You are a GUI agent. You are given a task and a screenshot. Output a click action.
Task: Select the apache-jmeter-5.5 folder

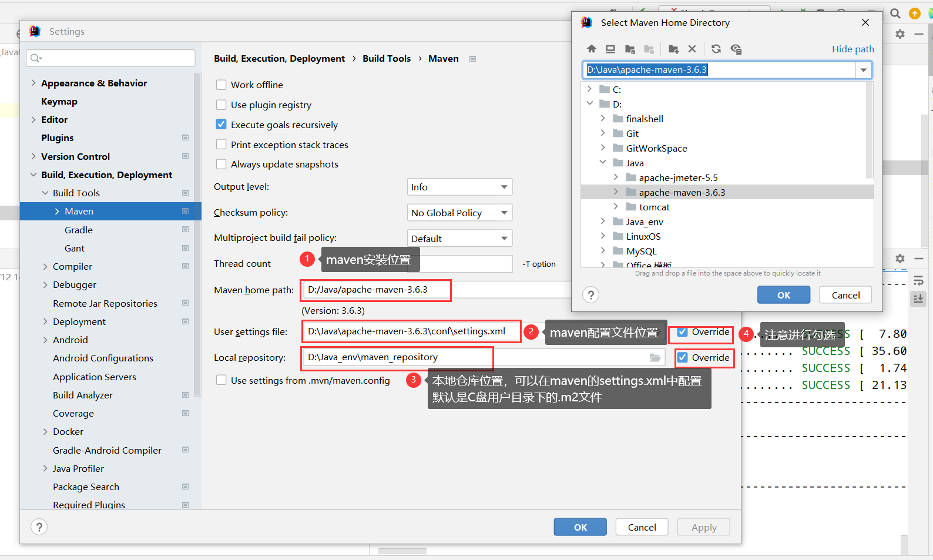point(679,177)
